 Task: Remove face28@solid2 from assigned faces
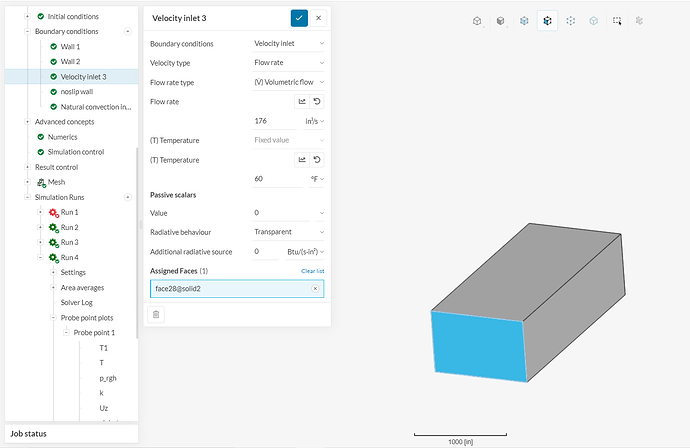315,289
